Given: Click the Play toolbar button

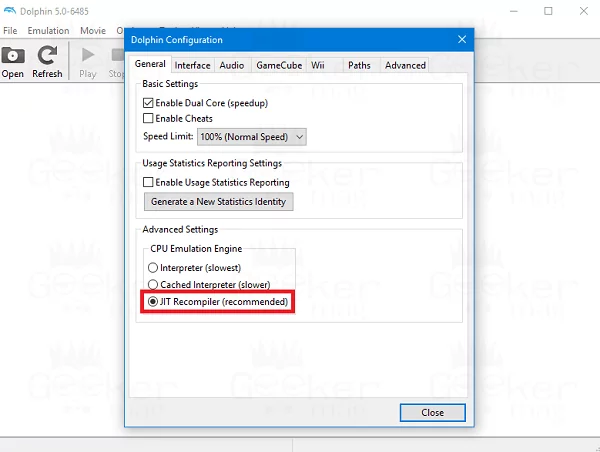Looking at the screenshot, I should point(88,62).
